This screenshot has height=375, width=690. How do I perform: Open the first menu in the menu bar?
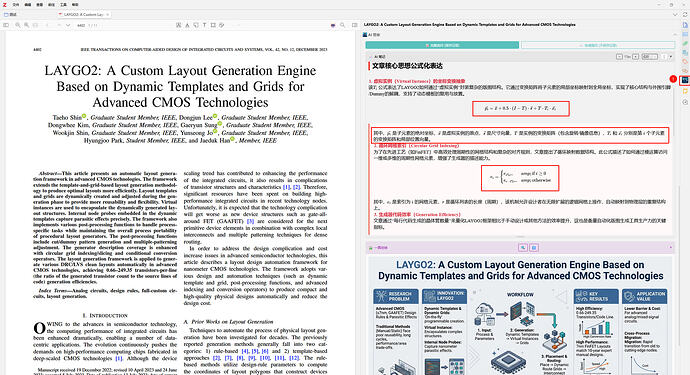tap(15, 4)
